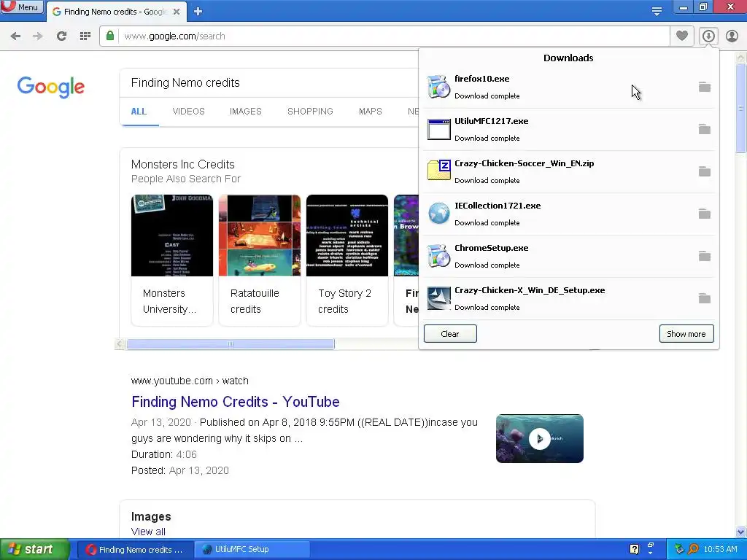The image size is (747, 560).
Task: Open folder for UtiluMFC1217.exe download
Action: (x=704, y=129)
